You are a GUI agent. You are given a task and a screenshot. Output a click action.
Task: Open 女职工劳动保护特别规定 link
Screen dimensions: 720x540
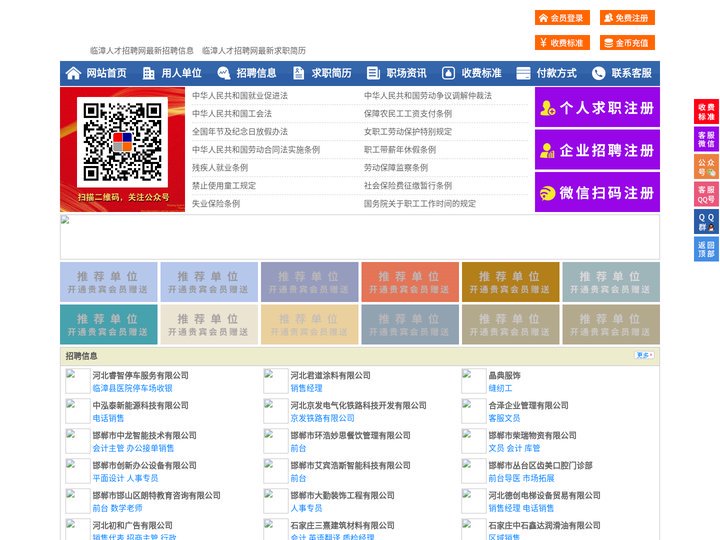408,131
